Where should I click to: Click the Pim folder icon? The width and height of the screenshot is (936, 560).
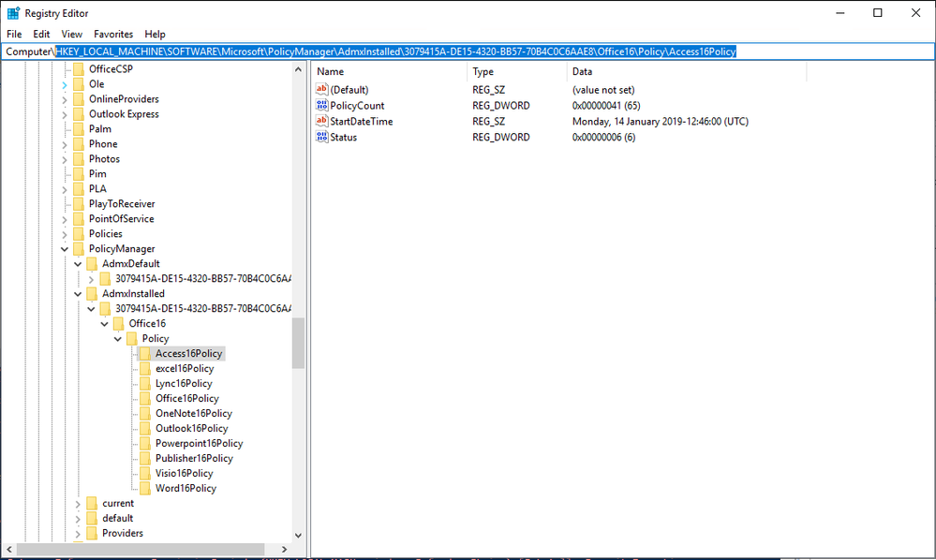click(79, 173)
